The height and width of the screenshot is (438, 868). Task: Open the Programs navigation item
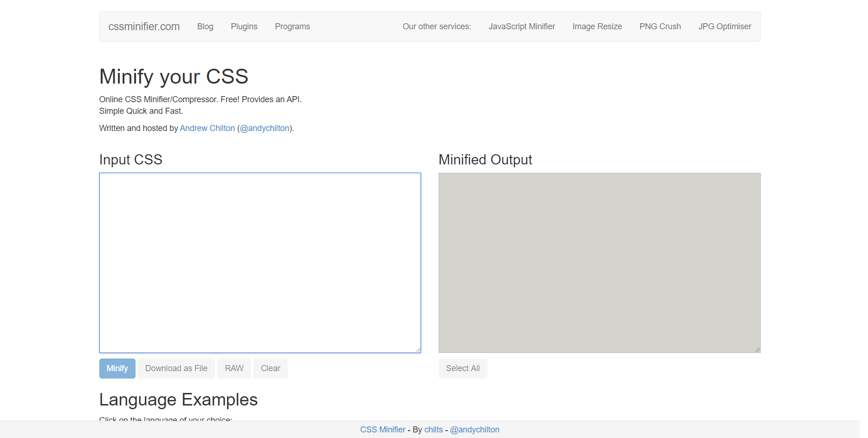click(292, 26)
